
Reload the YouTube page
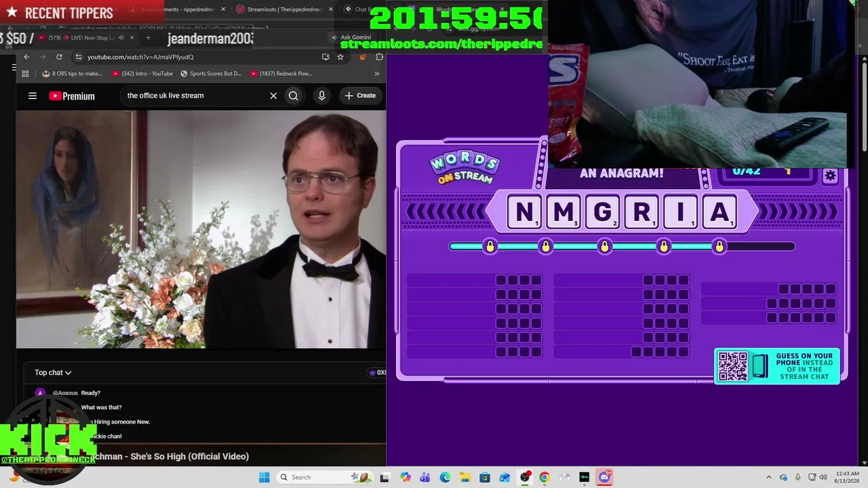(x=59, y=57)
